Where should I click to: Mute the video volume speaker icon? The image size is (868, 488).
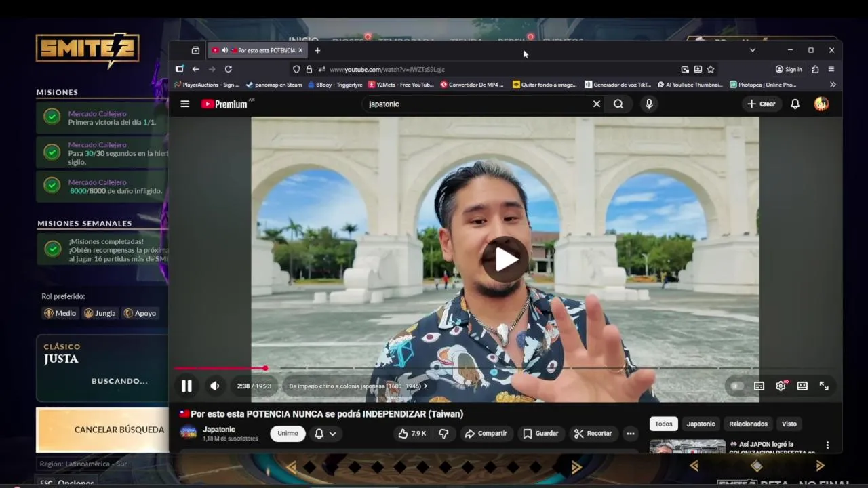pyautogui.click(x=215, y=386)
